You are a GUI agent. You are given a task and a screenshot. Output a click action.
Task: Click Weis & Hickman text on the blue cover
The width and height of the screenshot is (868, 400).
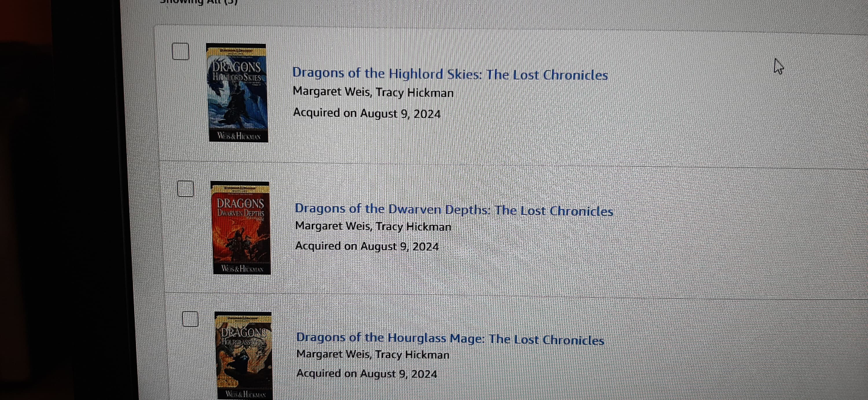click(x=239, y=136)
